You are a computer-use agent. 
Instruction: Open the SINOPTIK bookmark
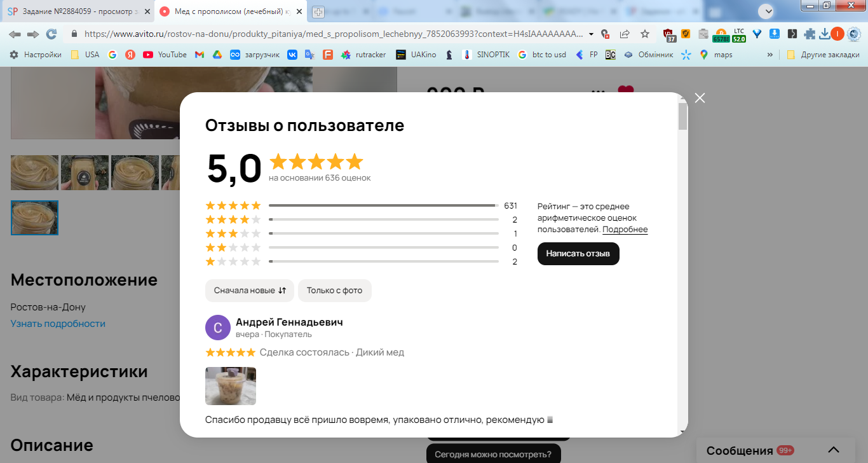(x=486, y=55)
